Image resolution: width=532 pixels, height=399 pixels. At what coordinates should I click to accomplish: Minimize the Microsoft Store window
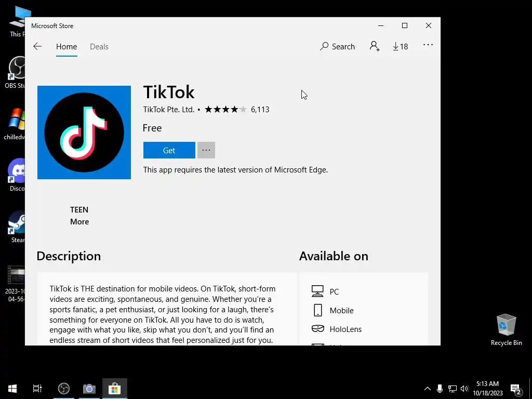click(x=381, y=26)
